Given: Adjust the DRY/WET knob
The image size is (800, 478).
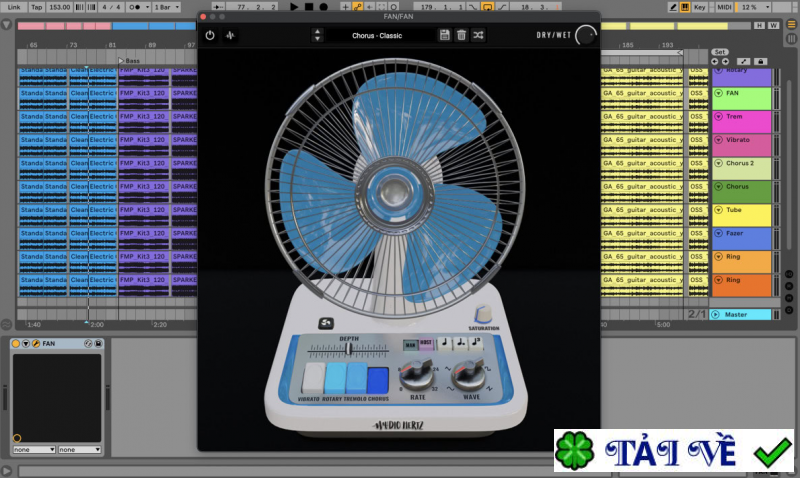Looking at the screenshot, I should (586, 35).
